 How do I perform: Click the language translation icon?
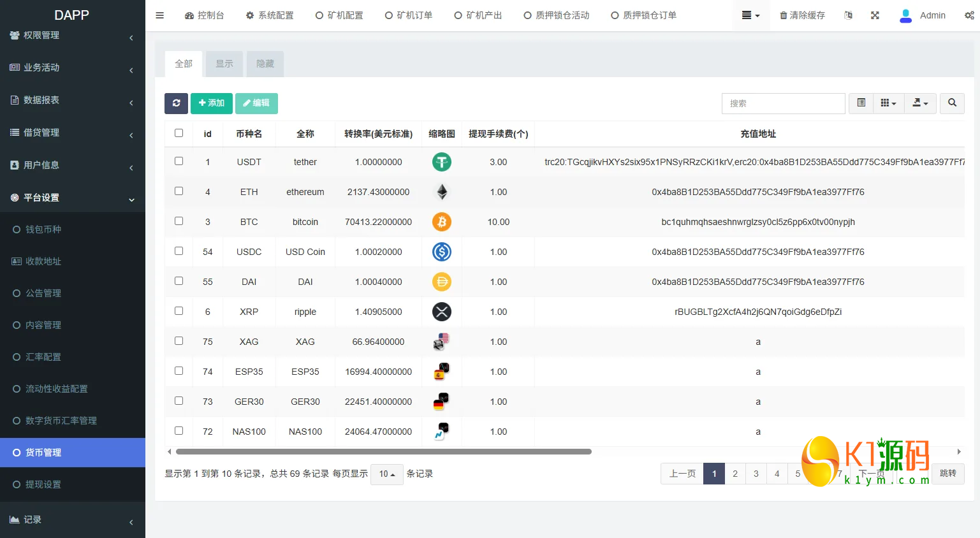(848, 15)
